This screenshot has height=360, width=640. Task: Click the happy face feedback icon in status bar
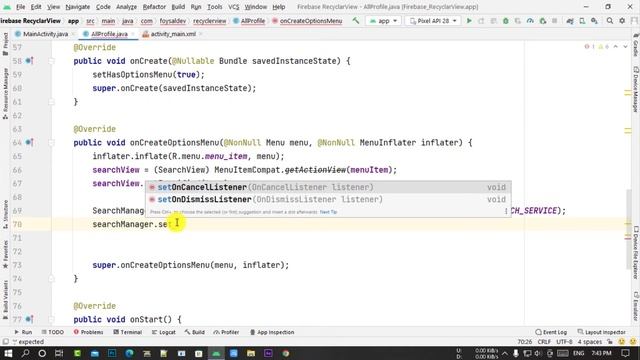pos(621,342)
